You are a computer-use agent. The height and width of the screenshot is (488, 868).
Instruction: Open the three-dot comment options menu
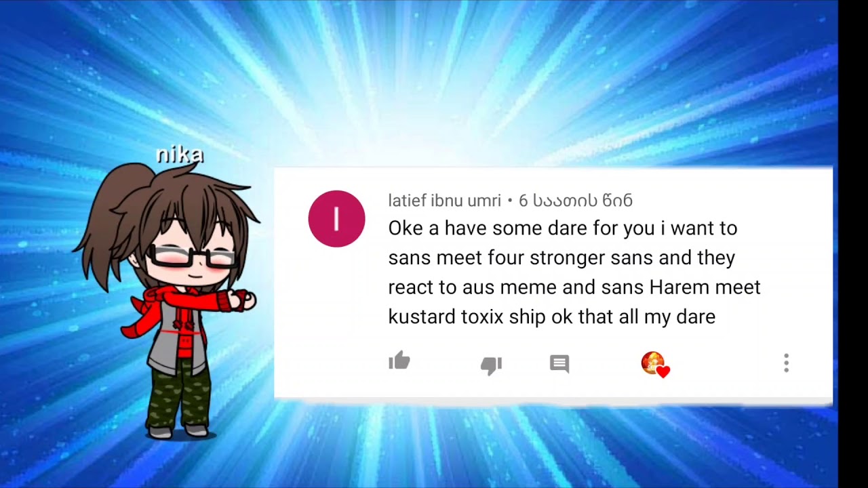click(x=786, y=363)
